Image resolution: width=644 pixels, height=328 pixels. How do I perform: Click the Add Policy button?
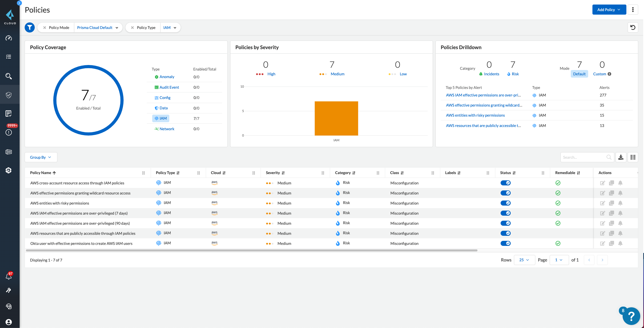pyautogui.click(x=608, y=9)
